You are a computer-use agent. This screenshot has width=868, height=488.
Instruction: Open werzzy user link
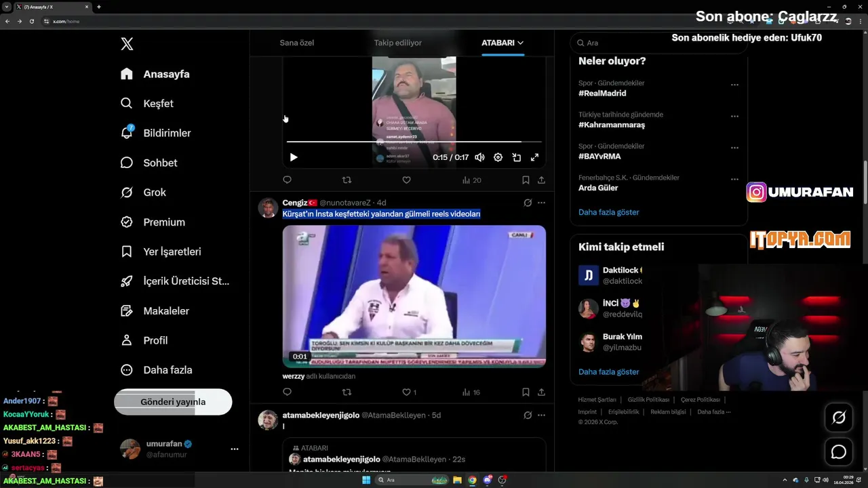[x=294, y=376]
